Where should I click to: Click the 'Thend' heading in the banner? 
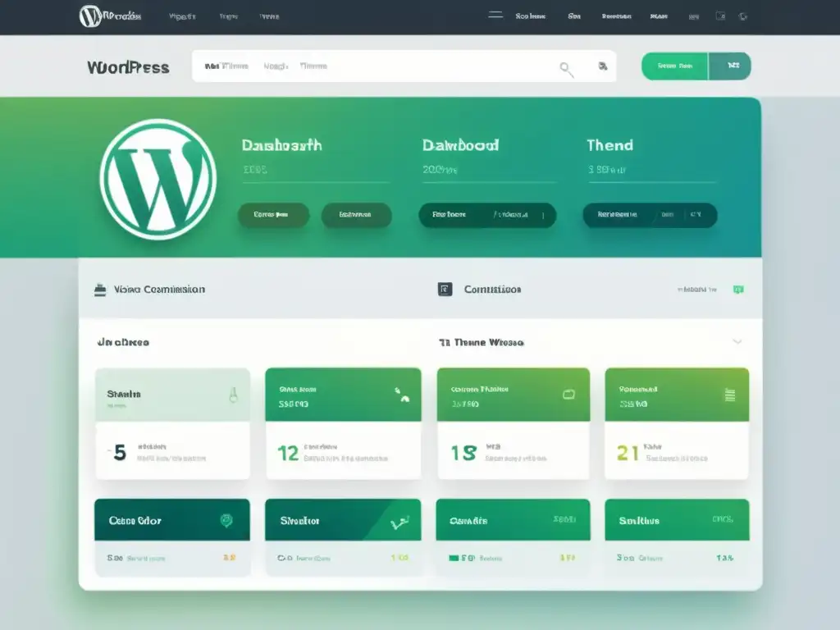pos(609,145)
